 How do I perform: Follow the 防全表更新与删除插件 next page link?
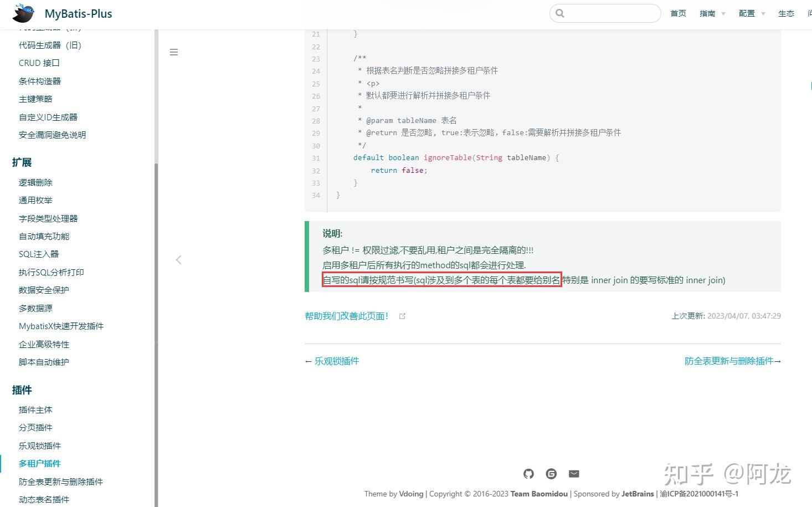pyautogui.click(x=729, y=361)
